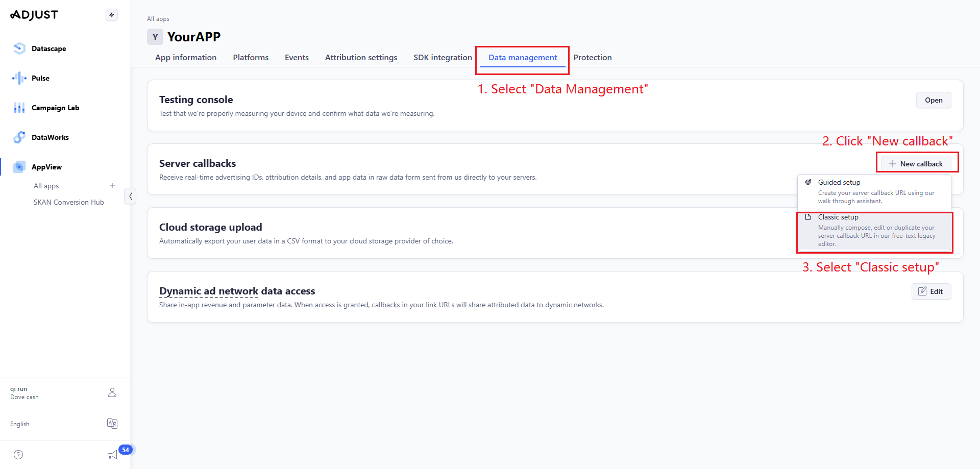The height and width of the screenshot is (469, 980).
Task: Open Campaign Lab from the sidebar
Action: (x=55, y=108)
